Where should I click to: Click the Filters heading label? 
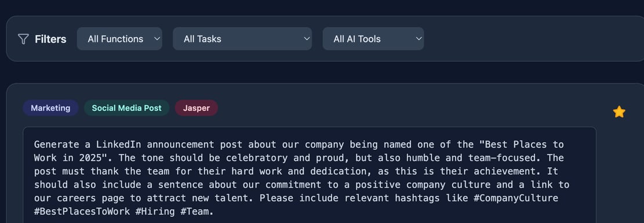coord(50,39)
